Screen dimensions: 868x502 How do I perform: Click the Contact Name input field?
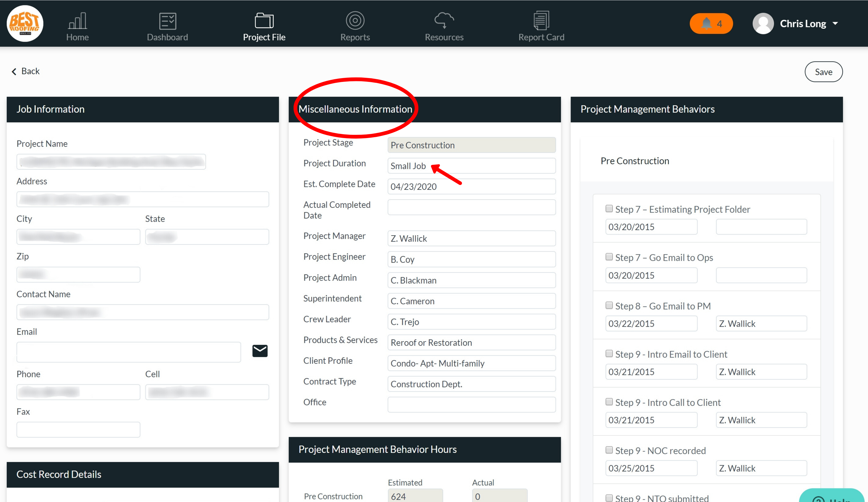point(142,312)
